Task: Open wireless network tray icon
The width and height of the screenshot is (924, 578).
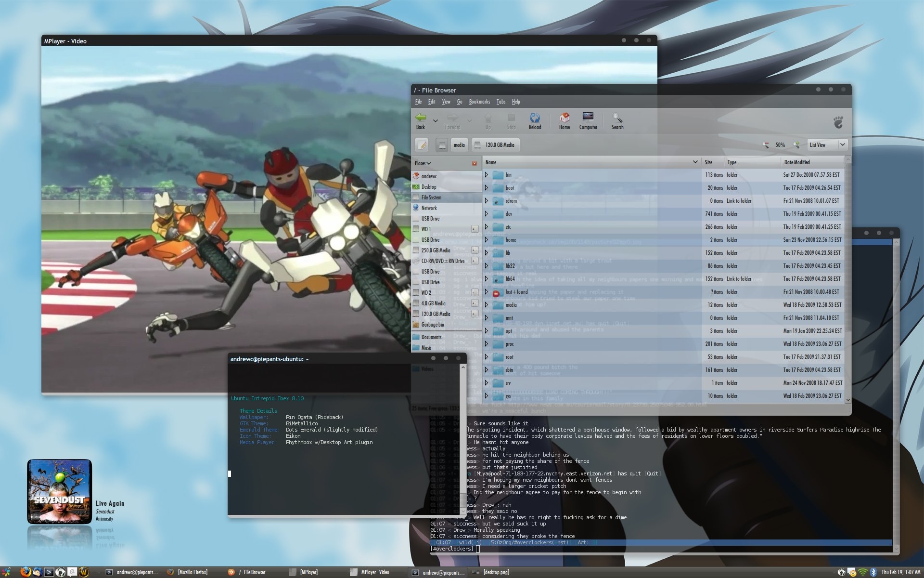Action: coord(862,572)
